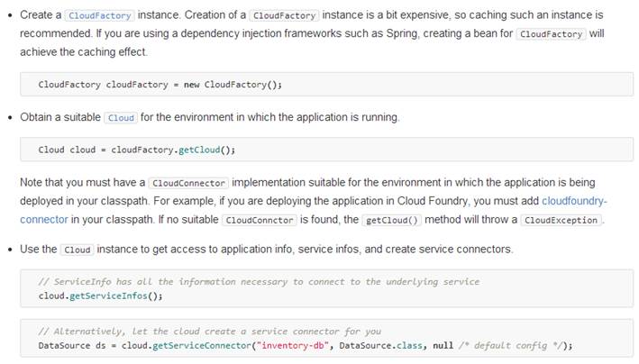Click the CloudFactory tag after "creating a bean for"
639x364 pixels.
552,33
